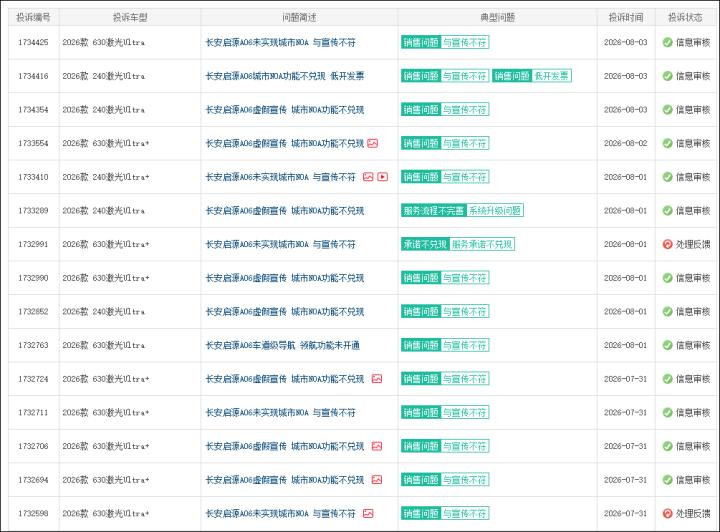The width and height of the screenshot is (720, 532).
Task: Click 与宣传不符 tag in row 1734425
Action: [465, 42]
